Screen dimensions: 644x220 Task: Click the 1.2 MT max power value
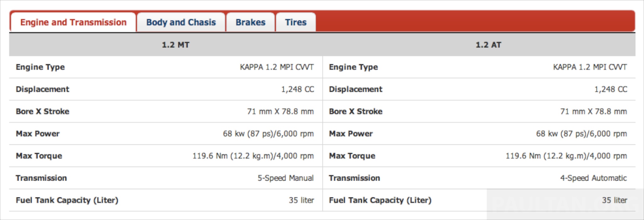[268, 134]
